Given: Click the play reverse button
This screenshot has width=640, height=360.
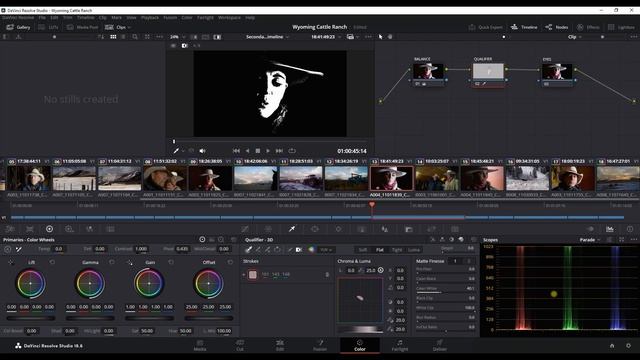Looking at the screenshot, I should pos(247,151).
